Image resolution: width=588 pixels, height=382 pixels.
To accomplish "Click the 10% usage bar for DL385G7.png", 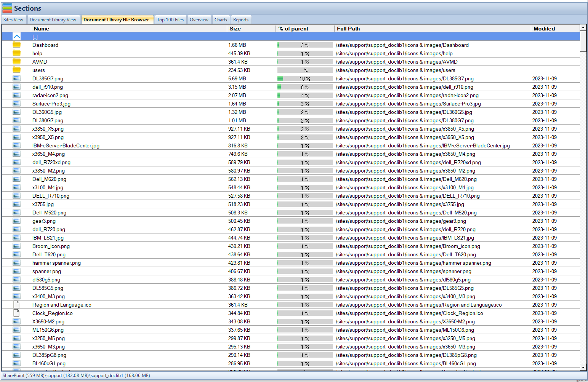I will pos(305,78).
